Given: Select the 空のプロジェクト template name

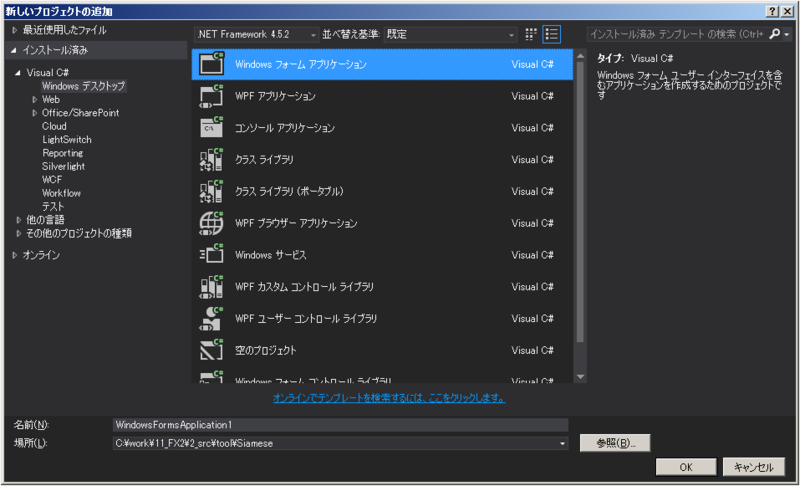Looking at the screenshot, I should pyautogui.click(x=265, y=350).
